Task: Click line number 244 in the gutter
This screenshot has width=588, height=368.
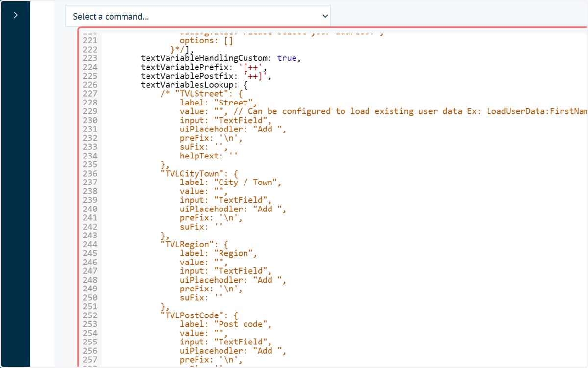Action: (x=90, y=244)
